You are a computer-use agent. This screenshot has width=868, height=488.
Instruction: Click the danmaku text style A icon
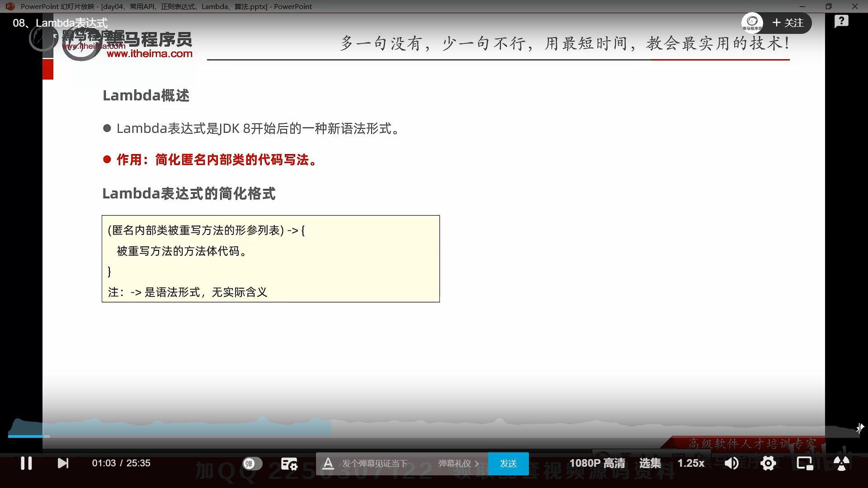tap(328, 464)
